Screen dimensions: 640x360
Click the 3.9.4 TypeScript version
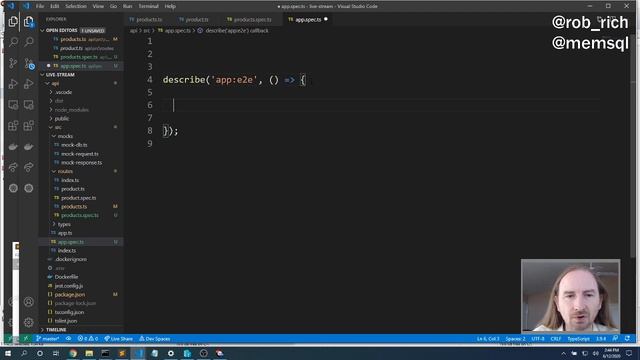601,339
